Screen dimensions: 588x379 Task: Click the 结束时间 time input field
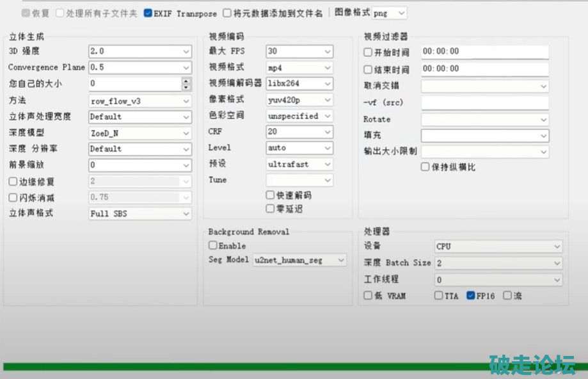click(484, 69)
